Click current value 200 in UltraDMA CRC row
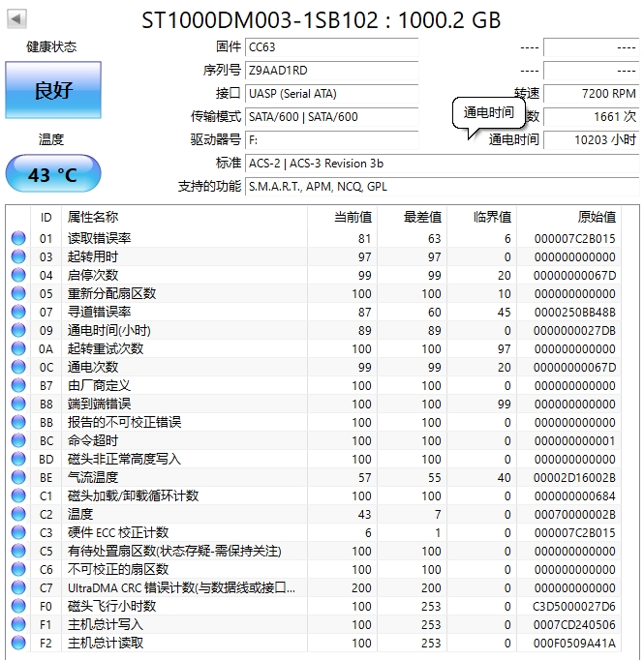 361,588
